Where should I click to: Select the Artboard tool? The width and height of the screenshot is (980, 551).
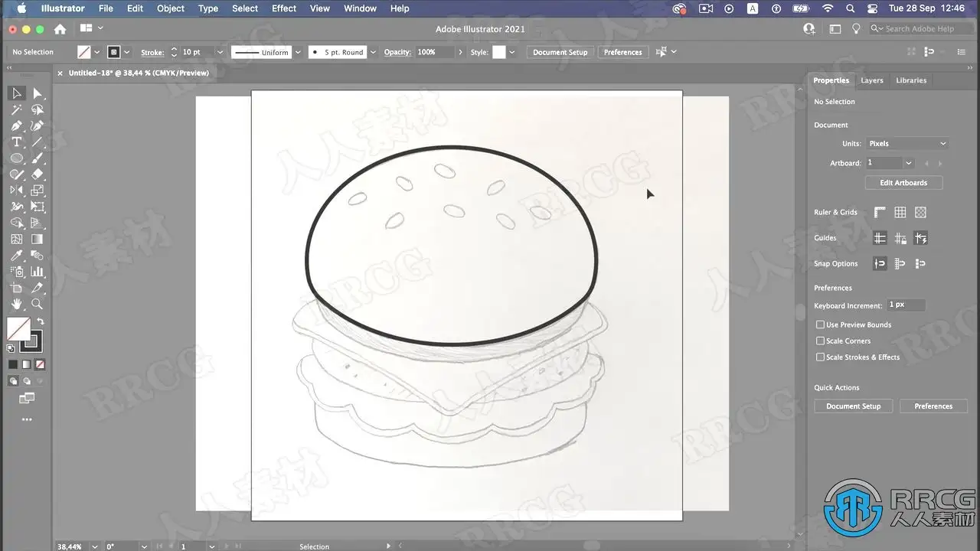click(x=17, y=288)
